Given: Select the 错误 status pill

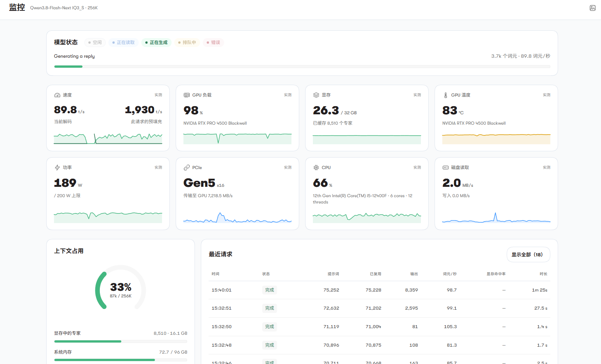Looking at the screenshot, I should (x=213, y=43).
